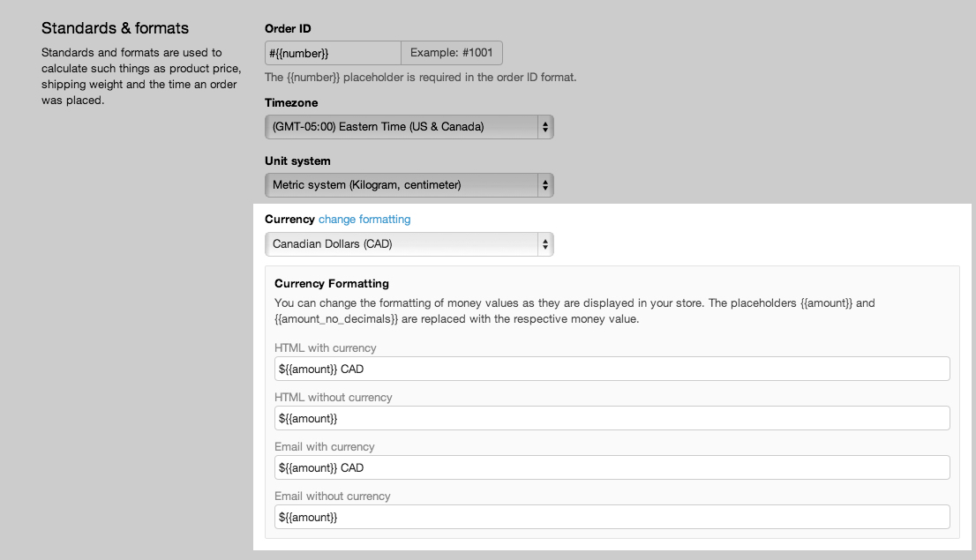Click the Order ID format input field

333,53
